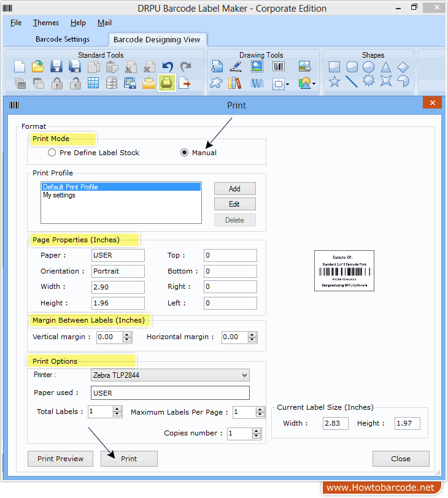The height and width of the screenshot is (498, 448).
Task: Open the Themes menu
Action: tap(46, 23)
